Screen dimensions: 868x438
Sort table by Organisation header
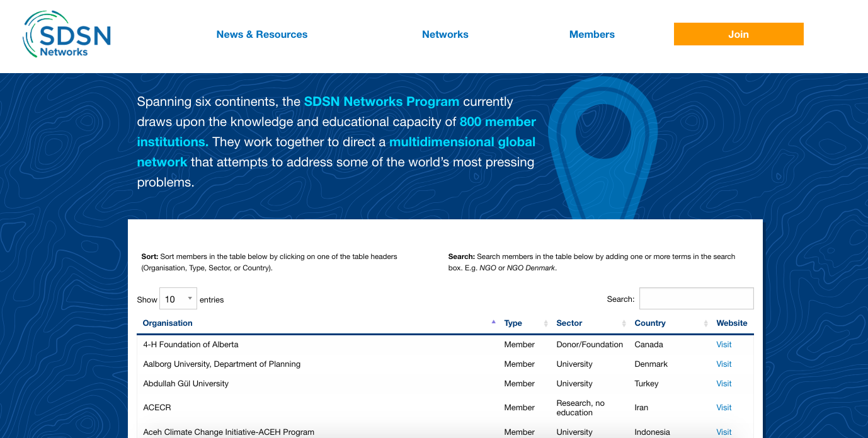(x=319, y=323)
